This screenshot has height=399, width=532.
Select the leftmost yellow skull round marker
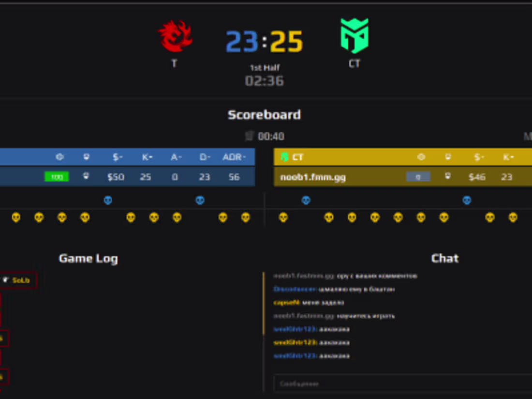point(16,217)
